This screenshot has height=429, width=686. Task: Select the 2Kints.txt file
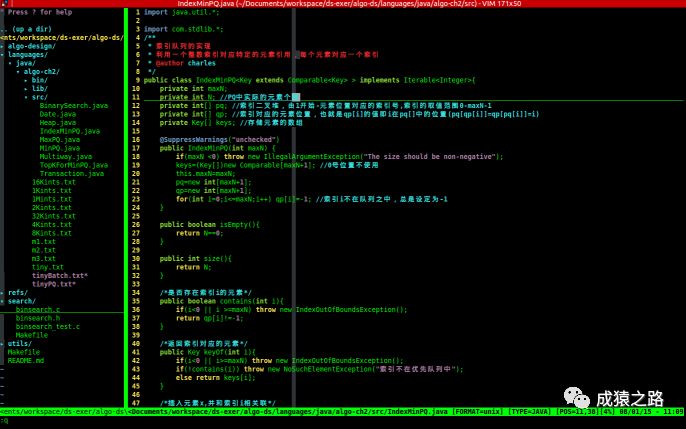tap(51, 208)
